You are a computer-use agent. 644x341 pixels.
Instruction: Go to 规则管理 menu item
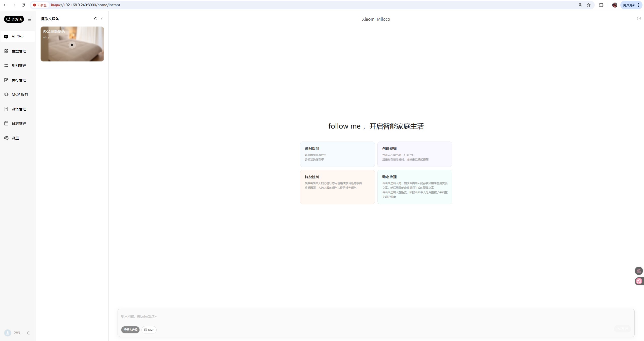(x=19, y=66)
